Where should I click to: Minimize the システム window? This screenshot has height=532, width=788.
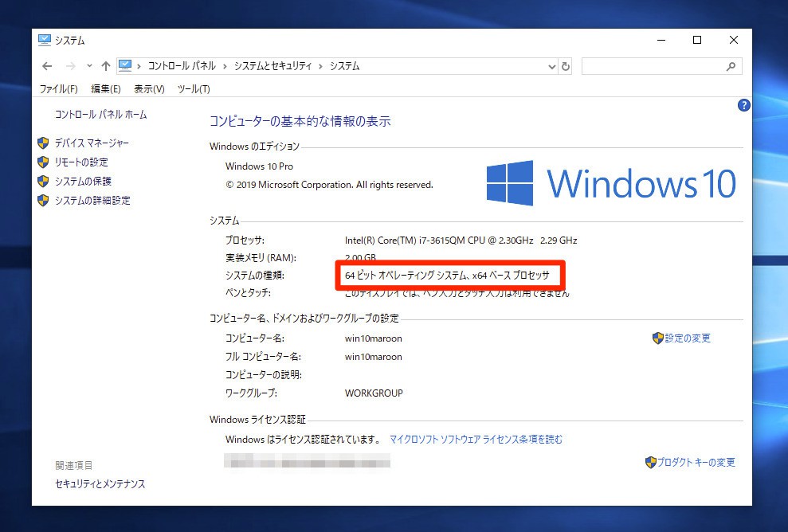[x=661, y=40]
